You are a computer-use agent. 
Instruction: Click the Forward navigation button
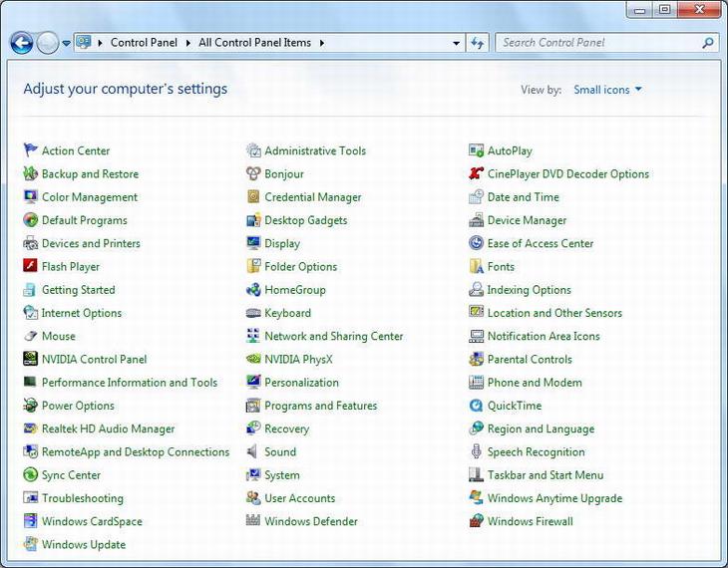[x=47, y=43]
